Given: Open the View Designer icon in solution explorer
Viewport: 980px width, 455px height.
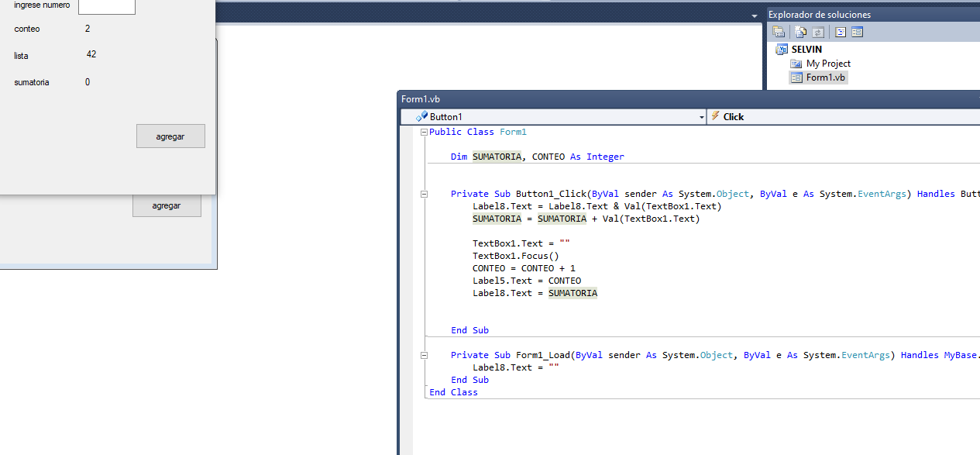Looking at the screenshot, I should point(857,32).
